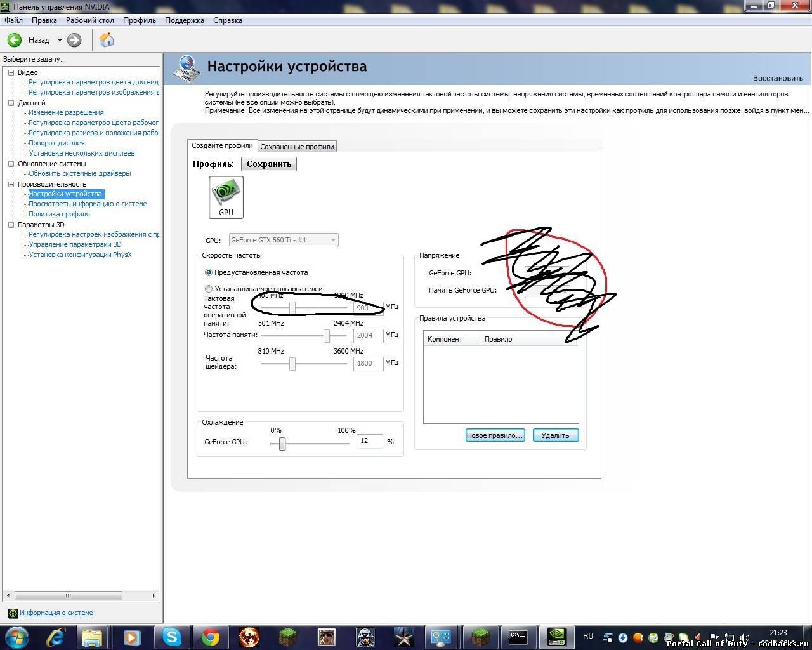Screen dimensions: 812x650
Task: Click the NVIDIA icon beside Информация о системе
Action: [x=13, y=613]
